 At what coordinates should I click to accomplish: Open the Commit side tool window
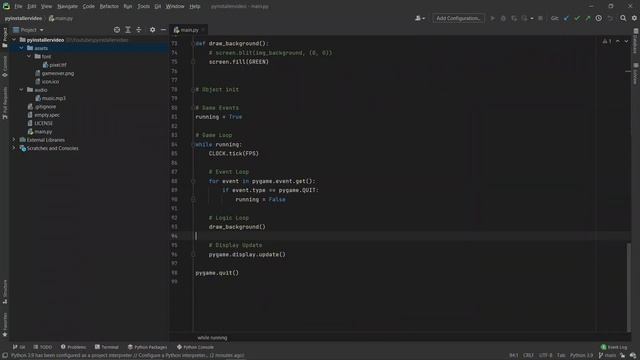5,67
